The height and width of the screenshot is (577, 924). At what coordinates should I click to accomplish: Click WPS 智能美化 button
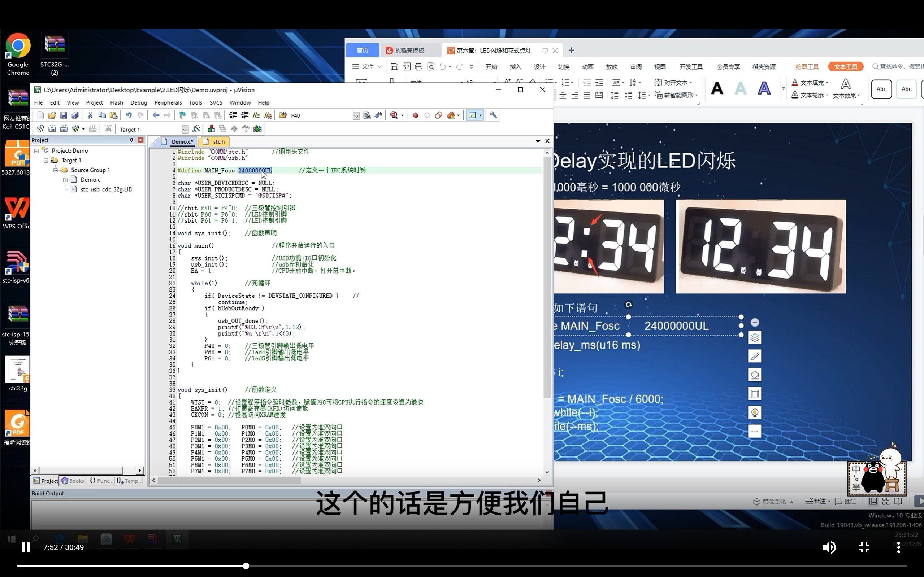[x=773, y=502]
